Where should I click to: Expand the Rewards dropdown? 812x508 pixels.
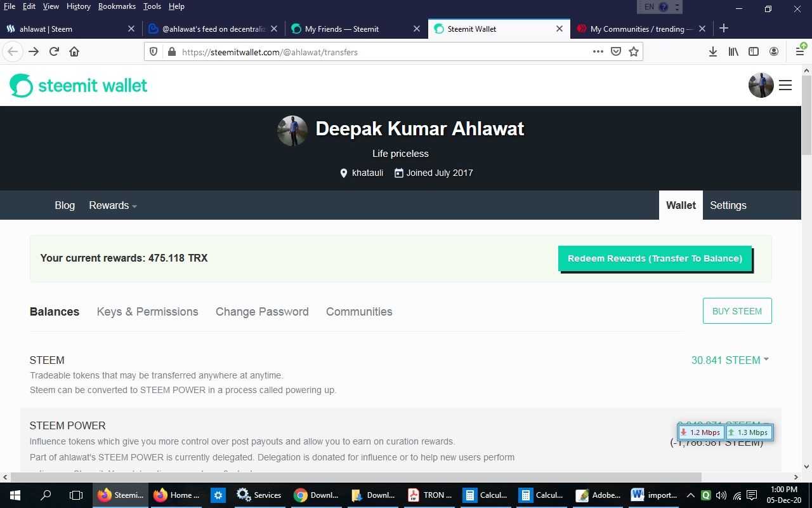tap(113, 205)
